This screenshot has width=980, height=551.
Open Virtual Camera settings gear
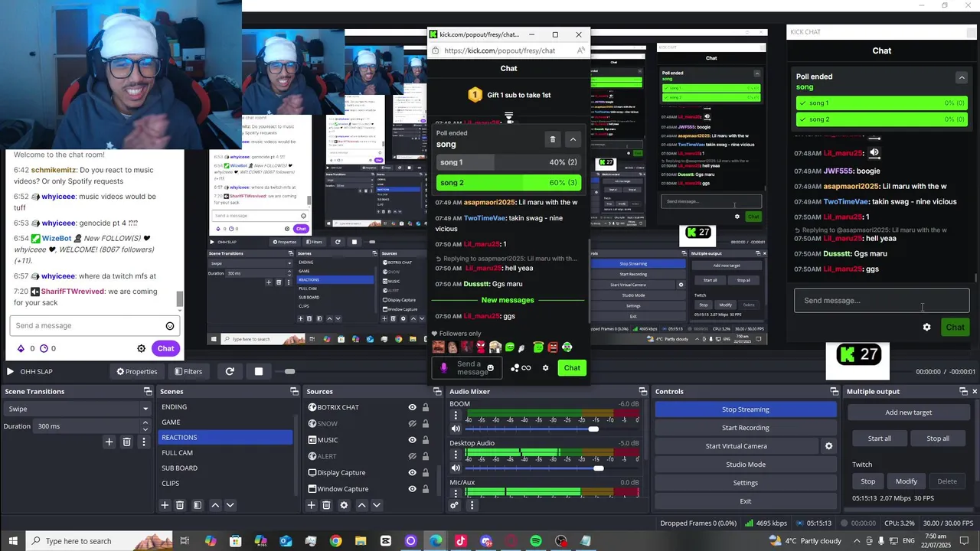[828, 446]
